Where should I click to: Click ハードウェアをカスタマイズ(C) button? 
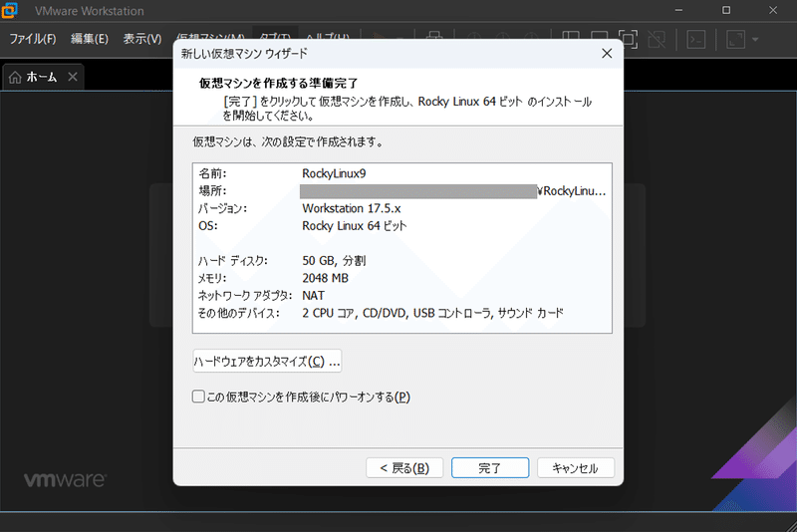coord(267,362)
